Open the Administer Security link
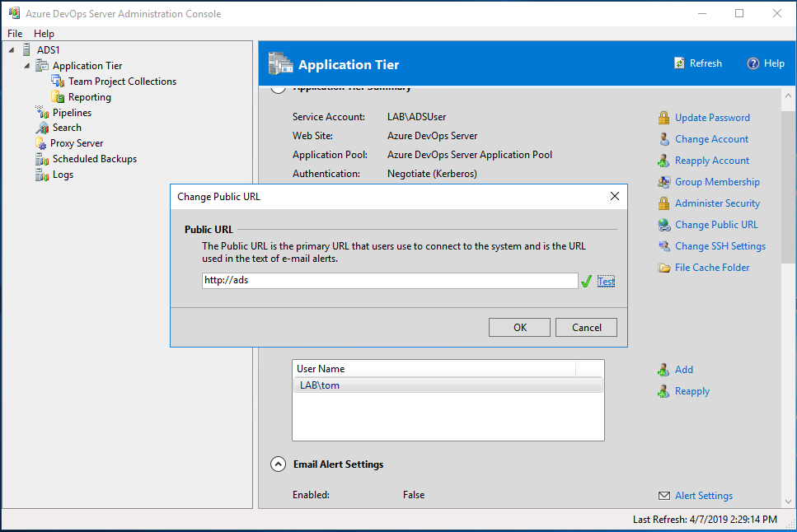The height and width of the screenshot is (532, 797). click(x=717, y=203)
